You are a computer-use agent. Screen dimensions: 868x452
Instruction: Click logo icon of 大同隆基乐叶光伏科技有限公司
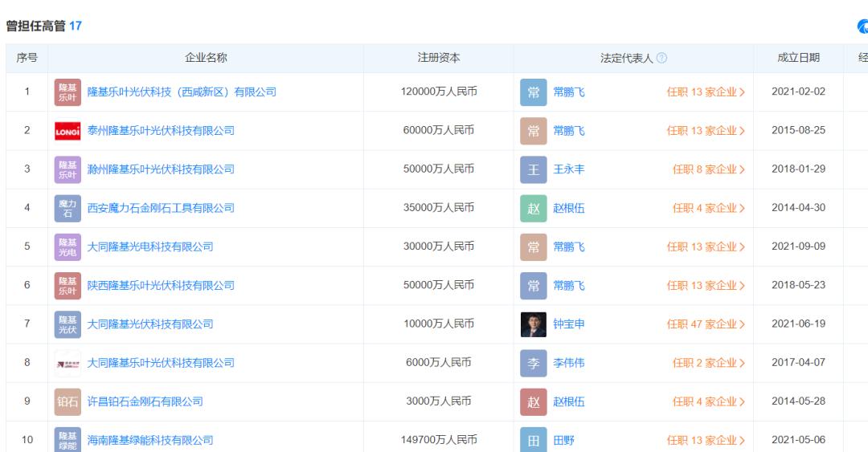click(68, 364)
